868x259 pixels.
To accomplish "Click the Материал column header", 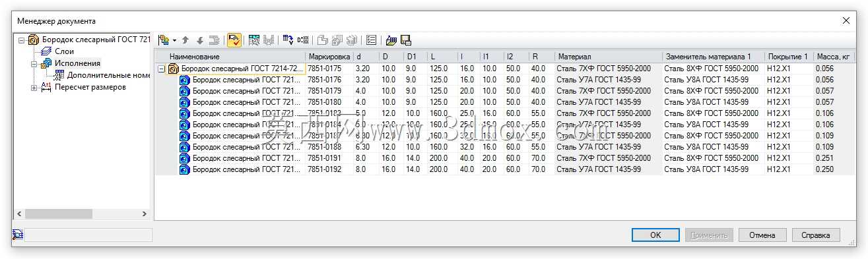I will pos(608,57).
